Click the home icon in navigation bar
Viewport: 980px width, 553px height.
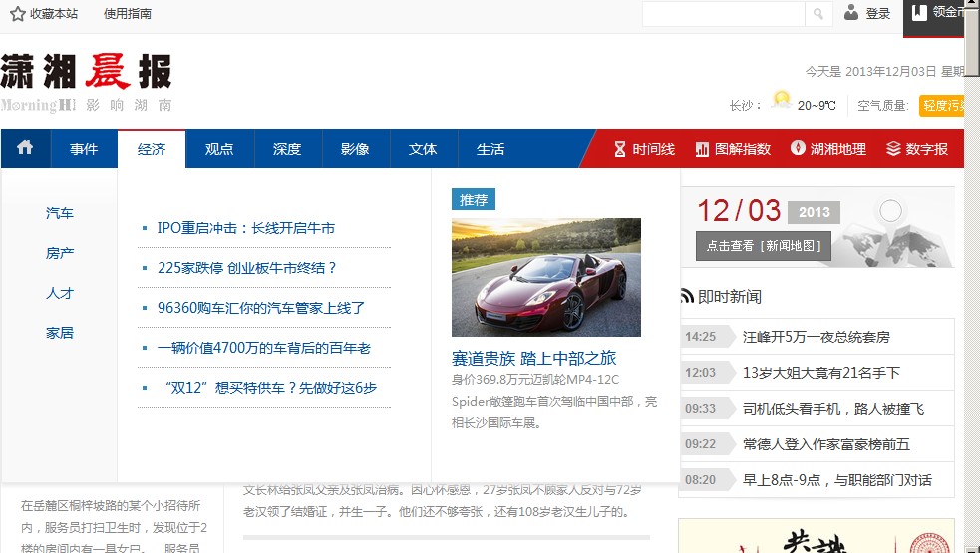pyautogui.click(x=25, y=148)
